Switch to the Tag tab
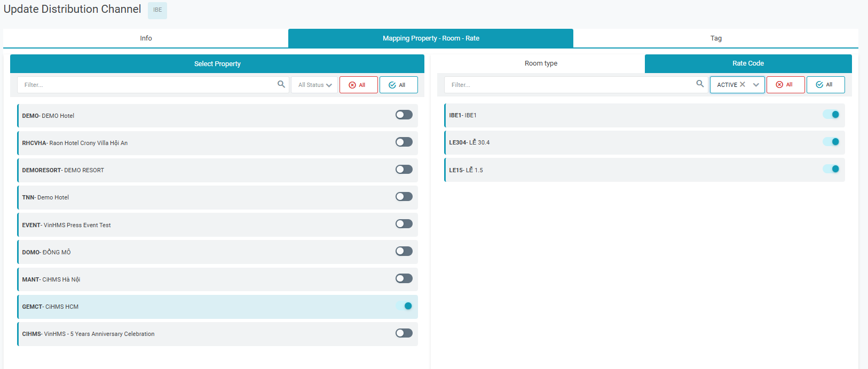Viewport: 868px width, 369px height. [x=716, y=38]
